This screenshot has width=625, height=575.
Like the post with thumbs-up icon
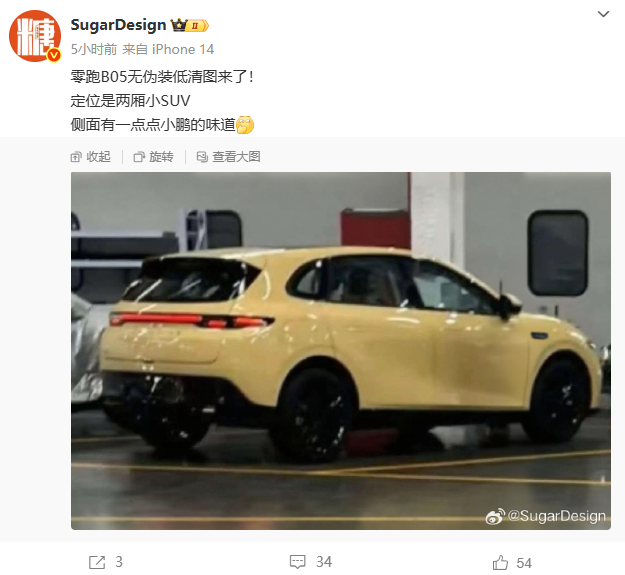pyautogui.click(x=500, y=563)
